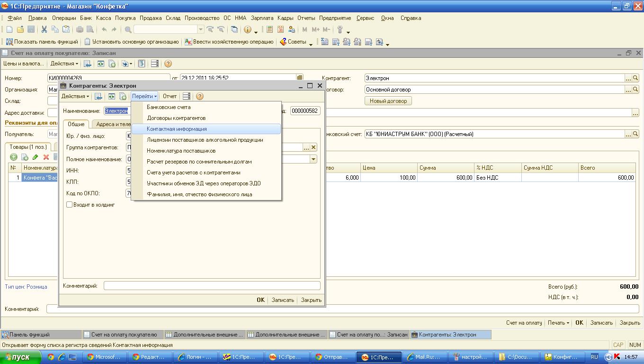Click the info help icon in main toolbar

pos(248,29)
